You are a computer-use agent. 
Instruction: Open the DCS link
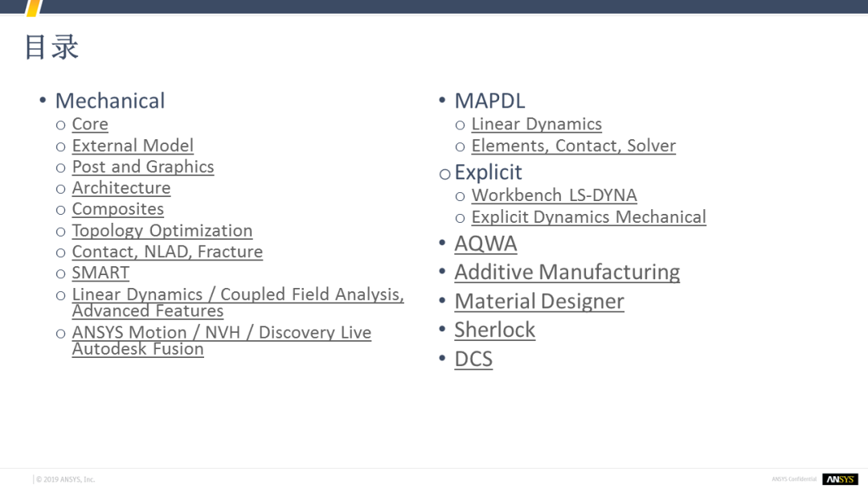473,359
